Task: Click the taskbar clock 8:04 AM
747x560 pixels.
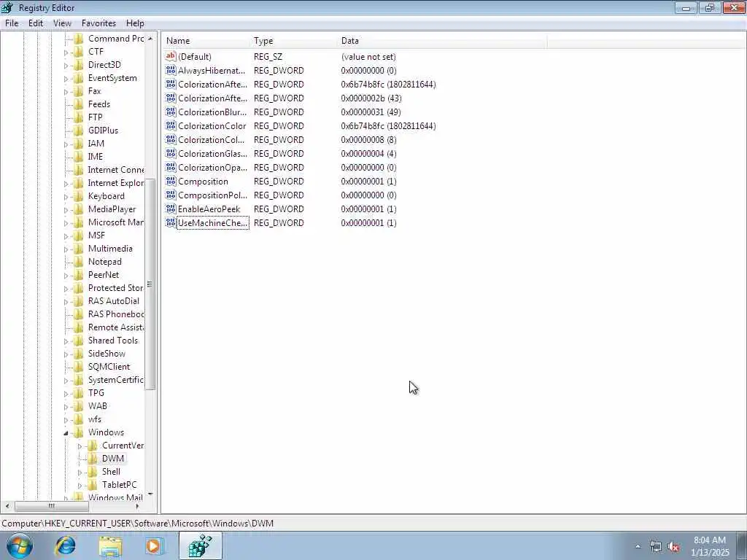Action: click(709, 540)
